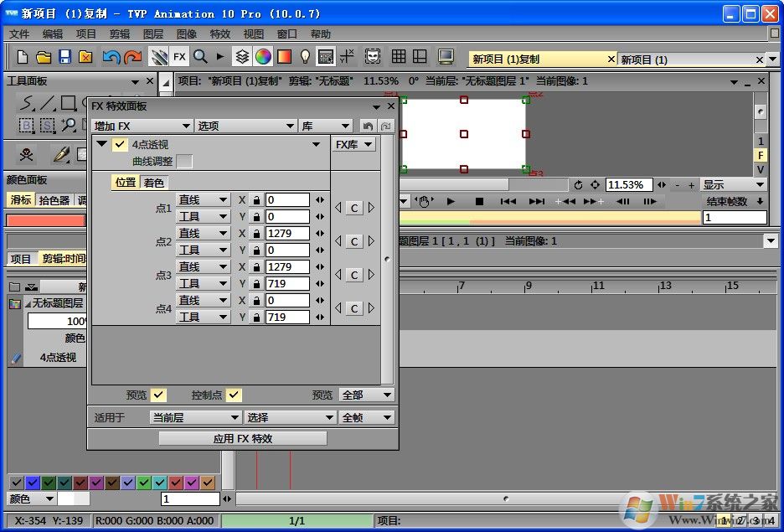Select the Pen tool in the tool panel

(x=59, y=154)
